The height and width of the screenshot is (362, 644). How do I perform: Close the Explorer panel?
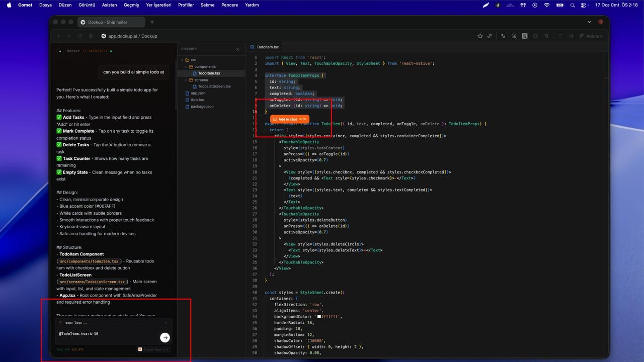click(237, 49)
